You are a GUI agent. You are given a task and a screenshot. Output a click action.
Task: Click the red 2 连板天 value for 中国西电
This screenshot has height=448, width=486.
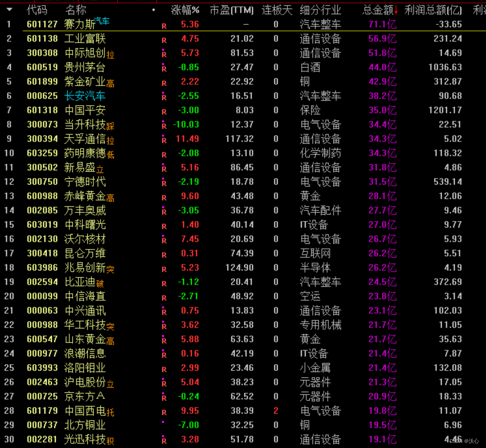click(276, 411)
